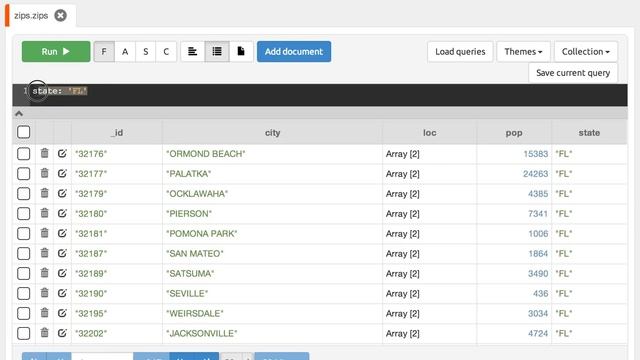Viewport: 640px width, 360px height.
Task: Click the _id column header
Action: 117,133
